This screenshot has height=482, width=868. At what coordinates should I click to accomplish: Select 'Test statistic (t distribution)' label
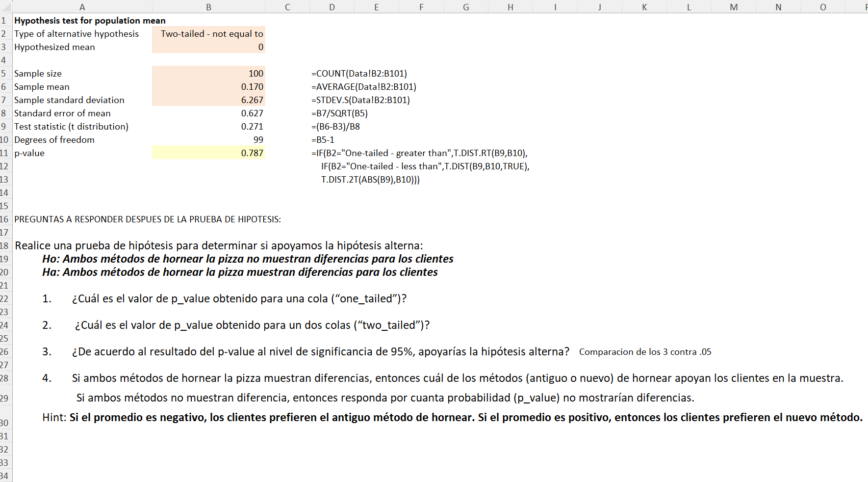(71, 127)
